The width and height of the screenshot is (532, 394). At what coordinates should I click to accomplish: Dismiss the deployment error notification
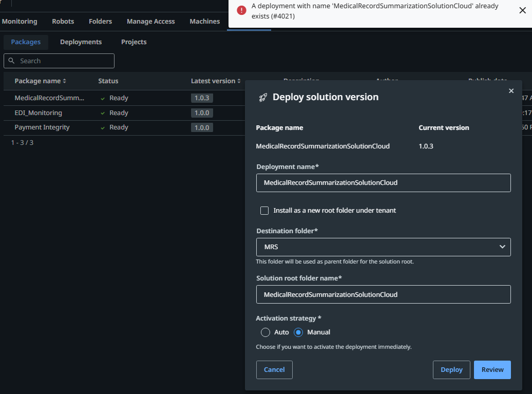(x=522, y=10)
